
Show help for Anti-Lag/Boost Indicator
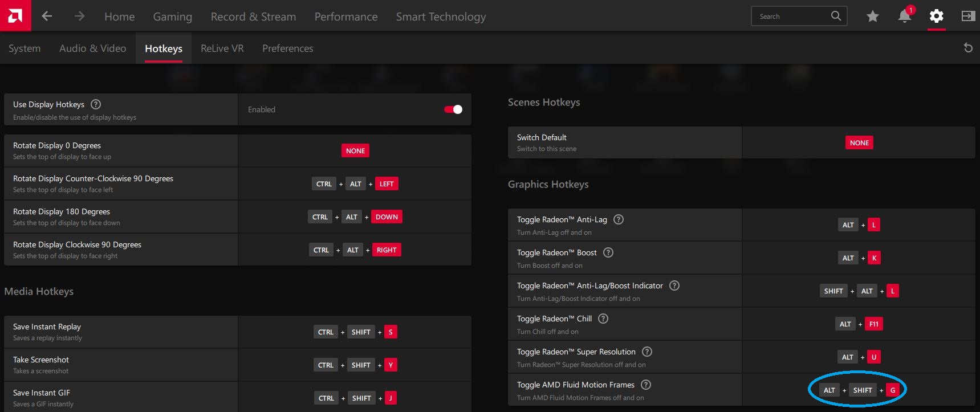[x=674, y=285]
